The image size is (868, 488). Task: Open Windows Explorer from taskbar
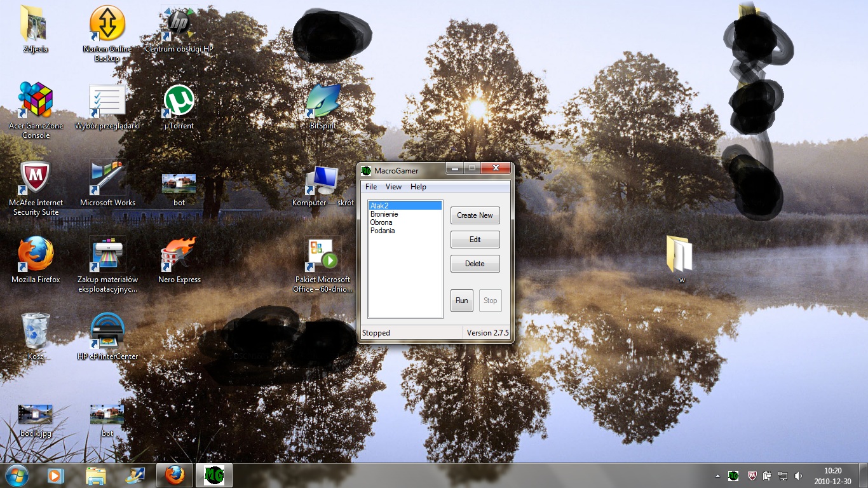pos(96,475)
